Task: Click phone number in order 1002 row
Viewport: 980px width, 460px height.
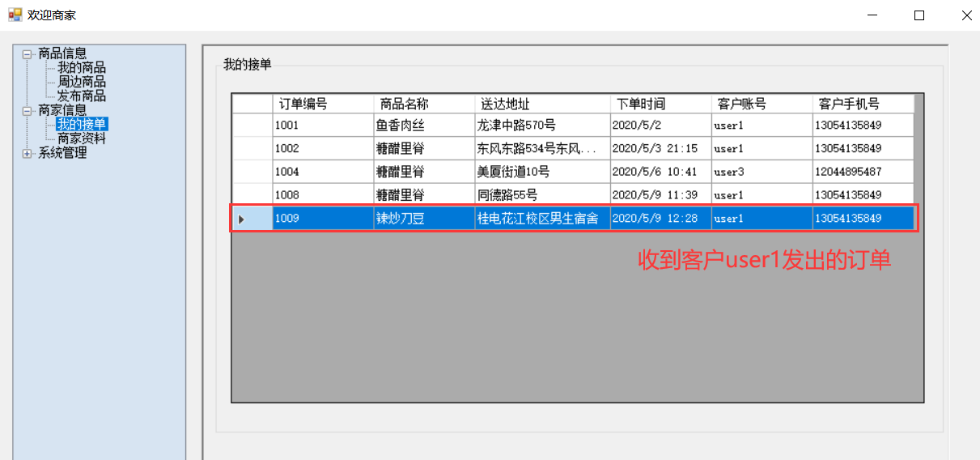Action: [863, 149]
